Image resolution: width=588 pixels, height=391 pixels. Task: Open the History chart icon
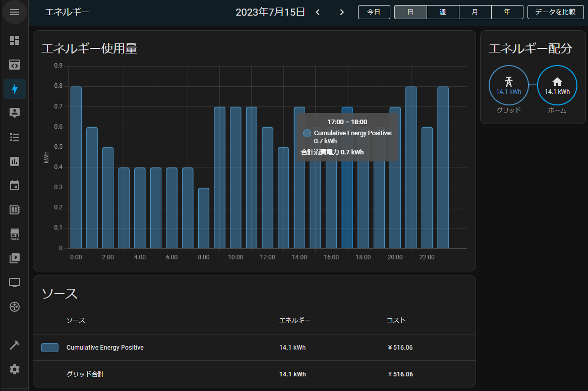click(14, 161)
